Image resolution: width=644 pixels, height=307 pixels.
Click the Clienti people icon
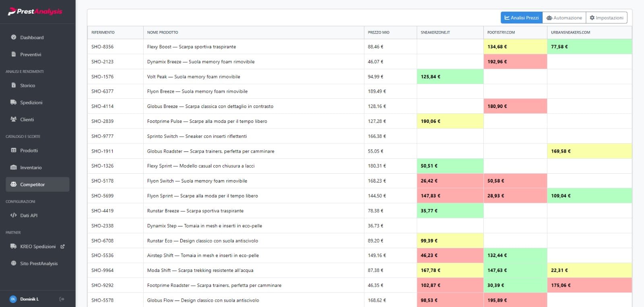click(x=14, y=119)
